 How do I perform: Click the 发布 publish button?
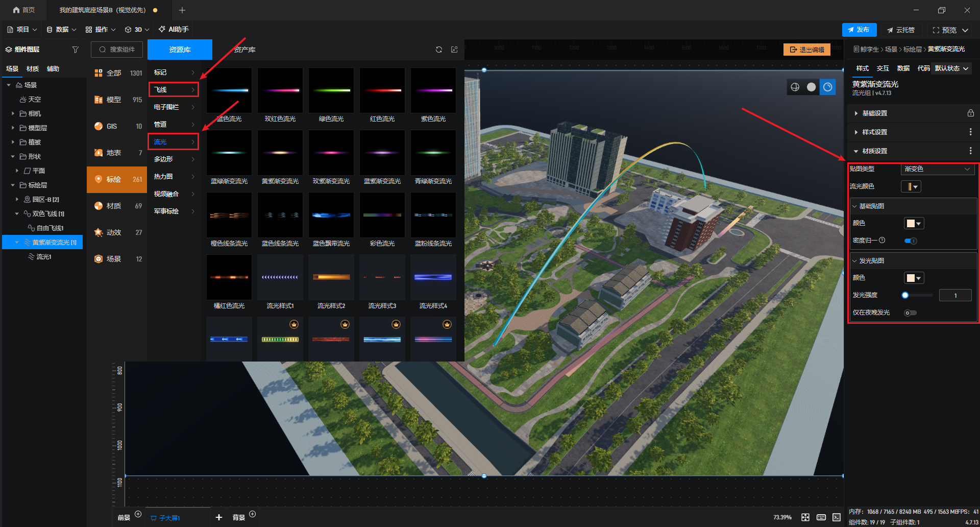(859, 30)
